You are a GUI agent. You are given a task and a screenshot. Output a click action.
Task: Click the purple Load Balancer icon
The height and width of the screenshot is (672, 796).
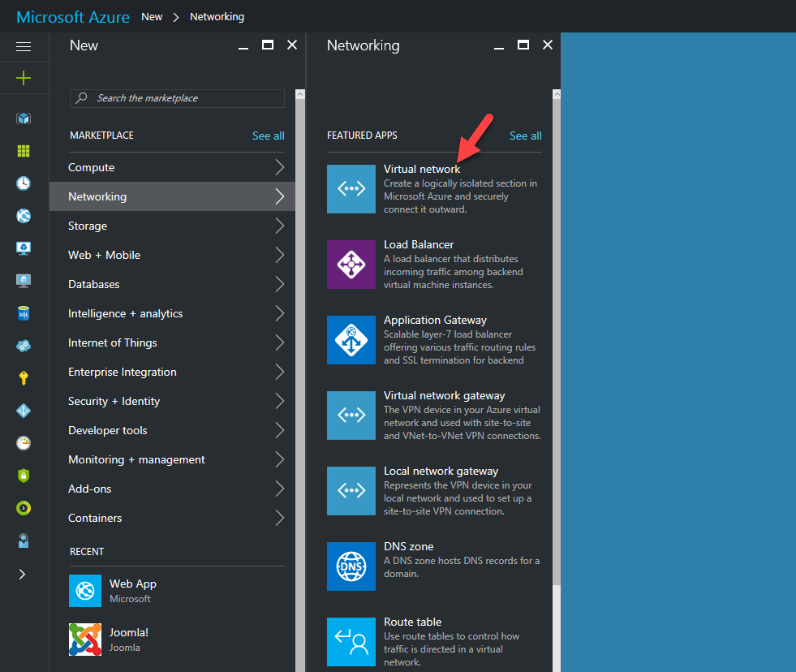click(351, 265)
